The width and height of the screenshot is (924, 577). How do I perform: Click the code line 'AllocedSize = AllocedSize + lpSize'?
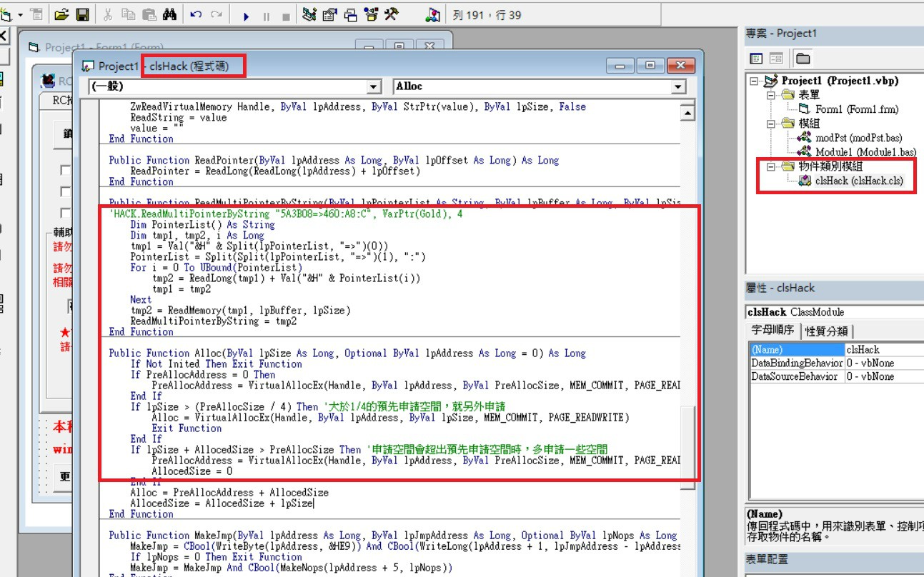point(222,503)
